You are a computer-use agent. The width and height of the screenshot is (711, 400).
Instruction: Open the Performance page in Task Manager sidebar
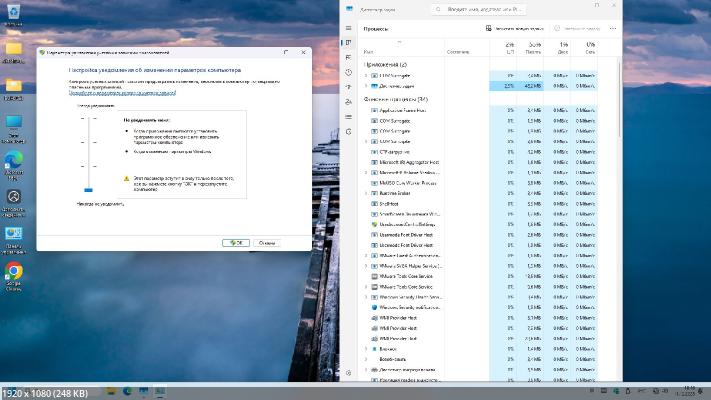tap(348, 56)
